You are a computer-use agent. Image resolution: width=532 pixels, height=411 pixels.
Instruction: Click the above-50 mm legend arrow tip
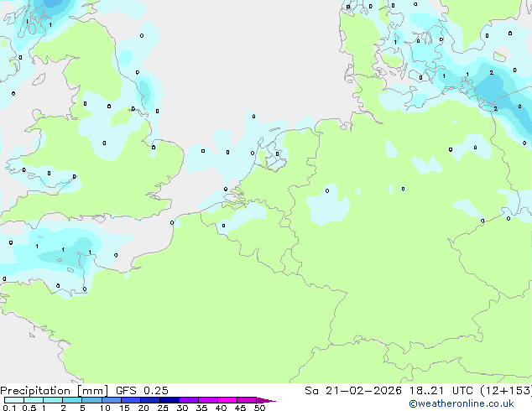tap(266, 400)
